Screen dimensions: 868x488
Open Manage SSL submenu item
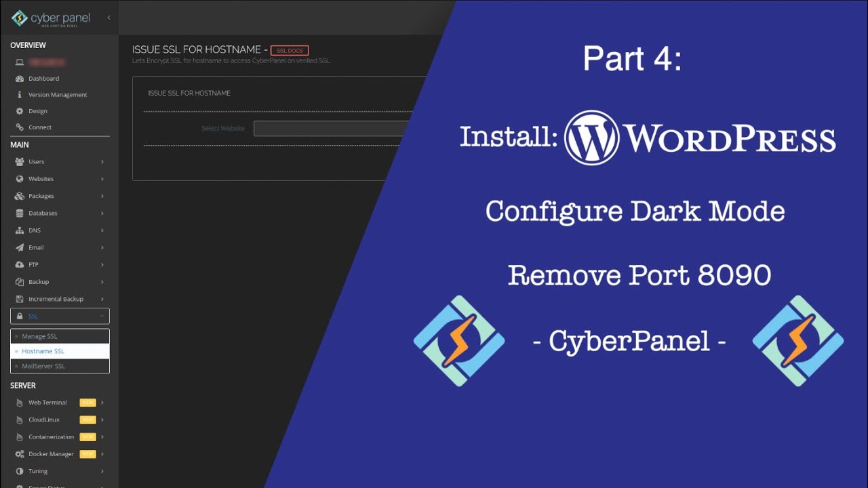point(60,336)
